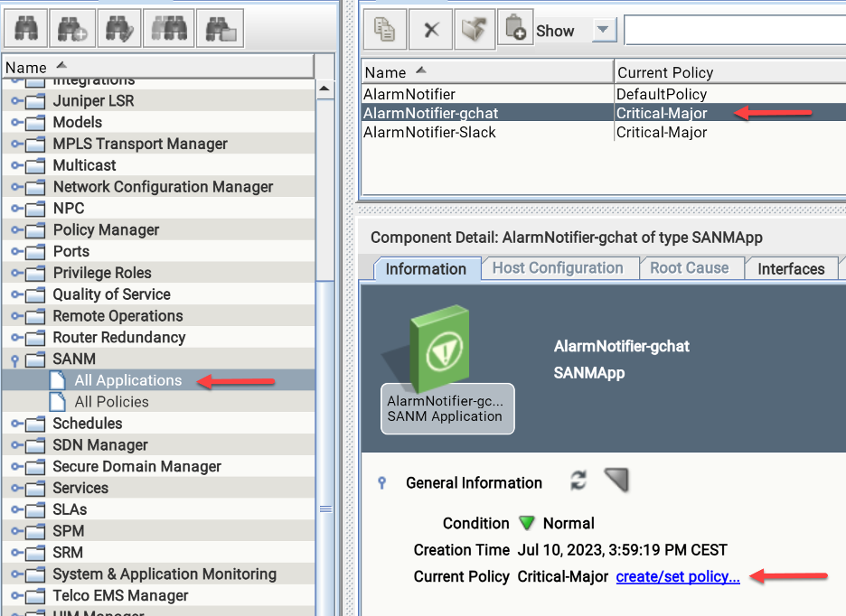Refresh the General Information section

point(578,481)
